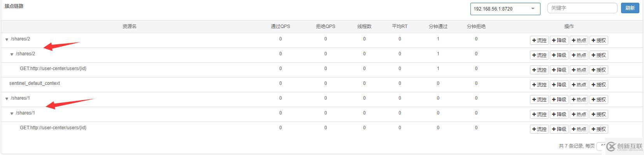This screenshot has height=155, width=644.
Task: Add 降级 rule for nested /shares/2
Action: point(559,55)
